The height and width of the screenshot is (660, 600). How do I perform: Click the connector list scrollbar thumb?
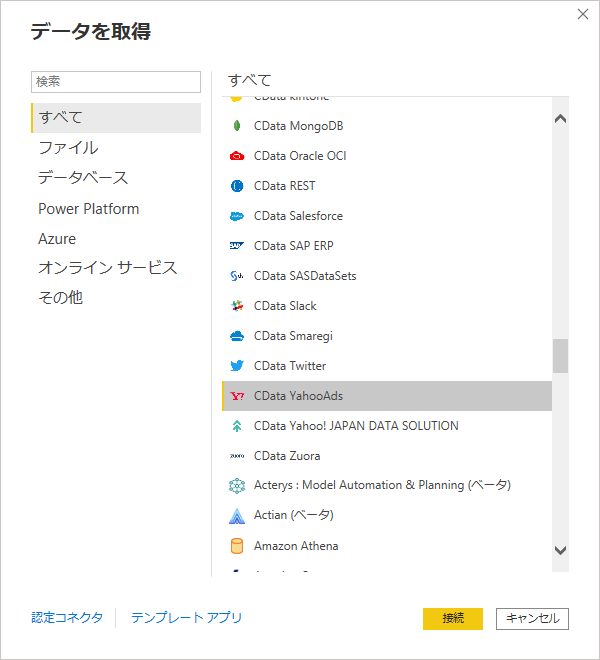(560, 356)
